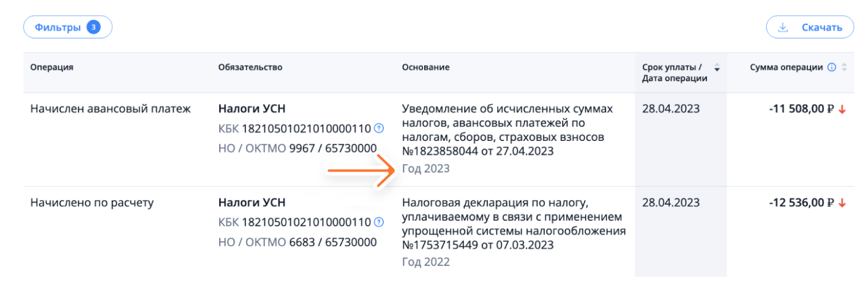Click the Год 2023 label in first row
The height and width of the screenshot is (283, 868).
pos(425,168)
